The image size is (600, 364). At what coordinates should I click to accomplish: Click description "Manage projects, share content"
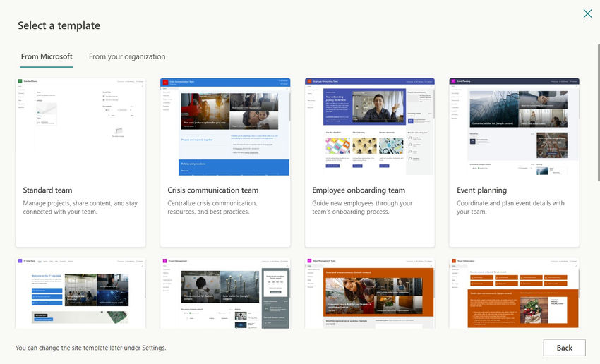[x=80, y=207]
